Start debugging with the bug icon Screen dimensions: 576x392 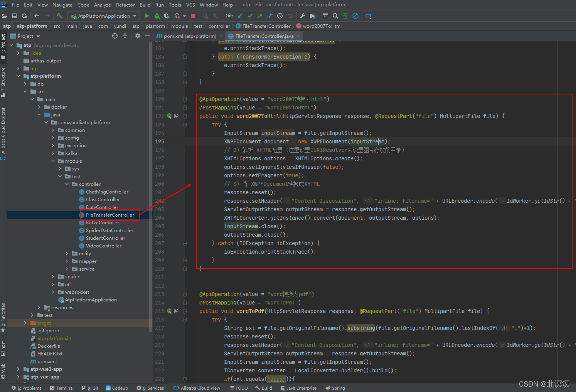point(157,16)
